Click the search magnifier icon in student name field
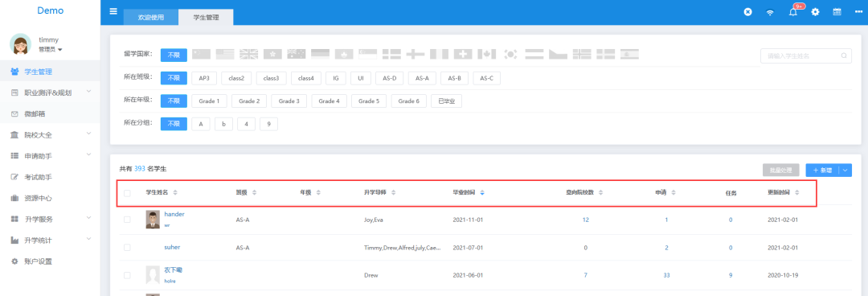This screenshot has width=868, height=296. pyautogui.click(x=844, y=55)
